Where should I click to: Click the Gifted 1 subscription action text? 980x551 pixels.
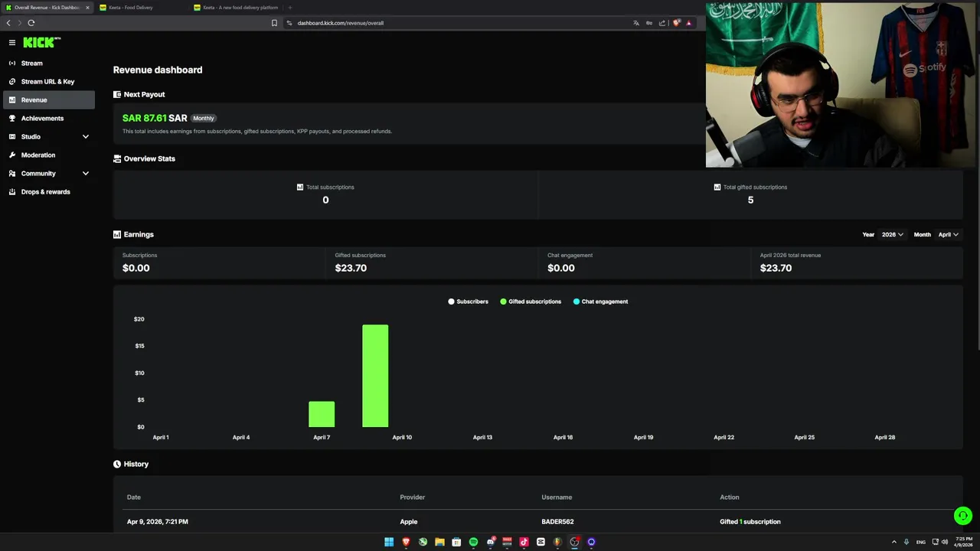coord(750,522)
